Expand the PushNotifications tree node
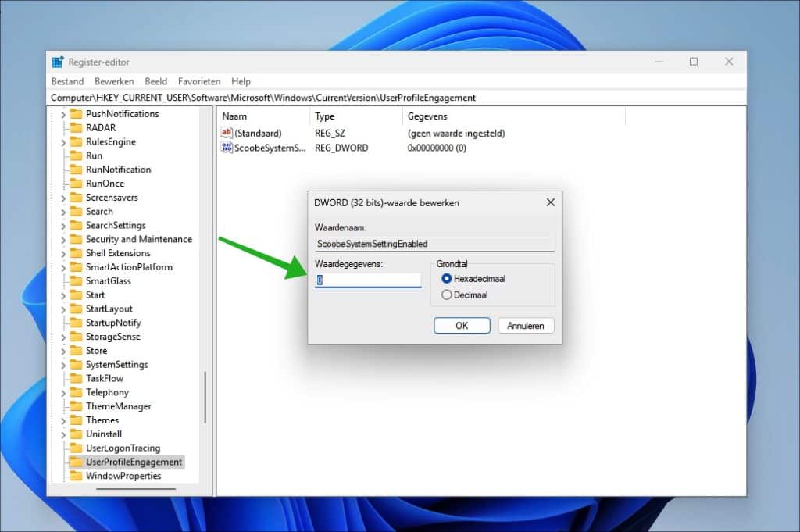The width and height of the screenshot is (800, 532). (62, 115)
